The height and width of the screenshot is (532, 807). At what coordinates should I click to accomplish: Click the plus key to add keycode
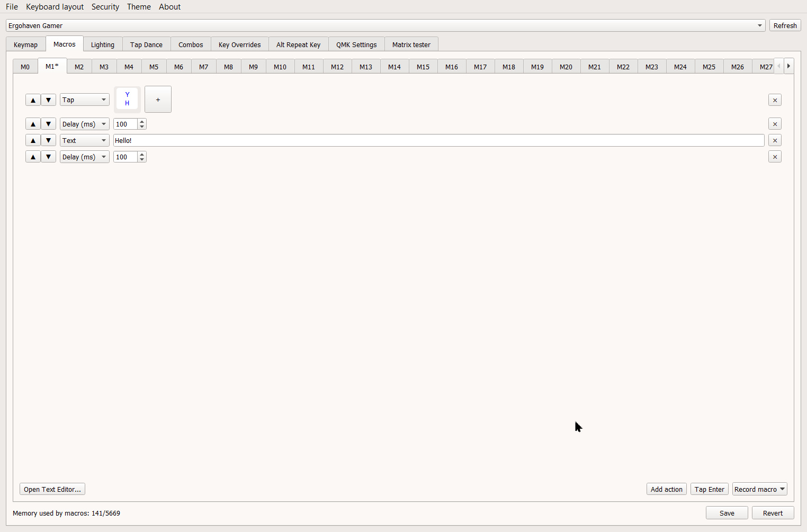click(158, 100)
